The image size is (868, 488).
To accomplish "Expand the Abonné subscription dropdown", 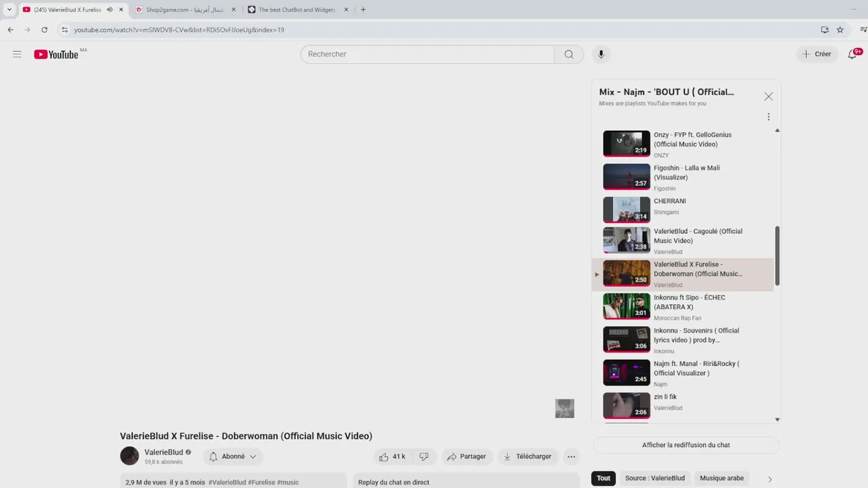I will coord(233,457).
